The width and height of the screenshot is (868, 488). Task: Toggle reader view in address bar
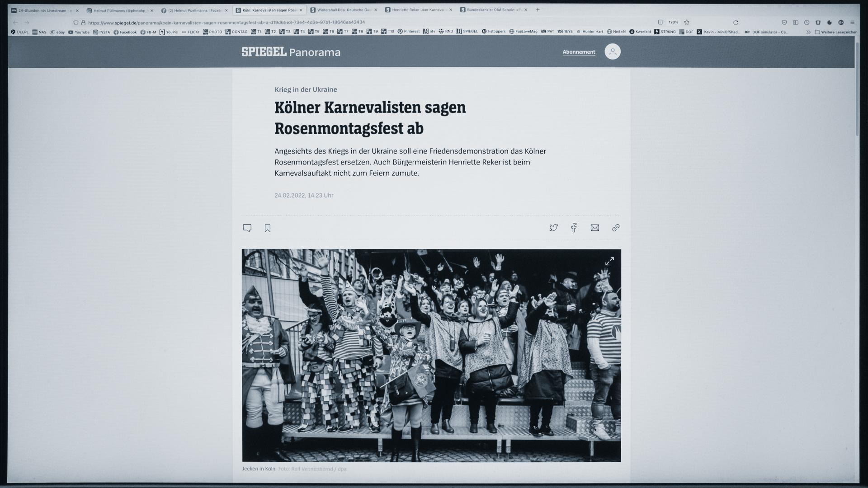click(660, 22)
